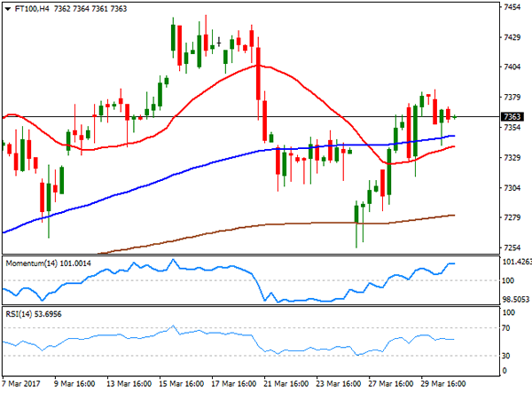Viewport: 532px width, 393px height.
Task: Select the FT100,H4 chart title text
Action: point(32,9)
